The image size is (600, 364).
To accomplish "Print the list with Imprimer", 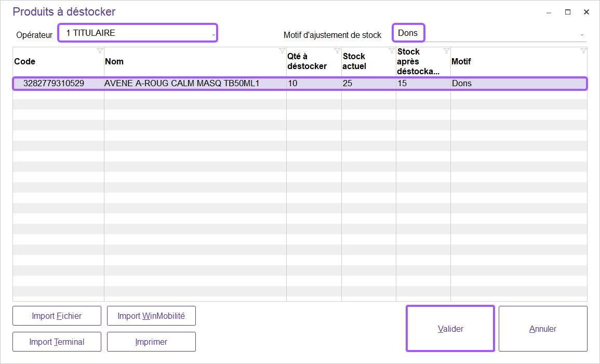I will coord(151,342).
